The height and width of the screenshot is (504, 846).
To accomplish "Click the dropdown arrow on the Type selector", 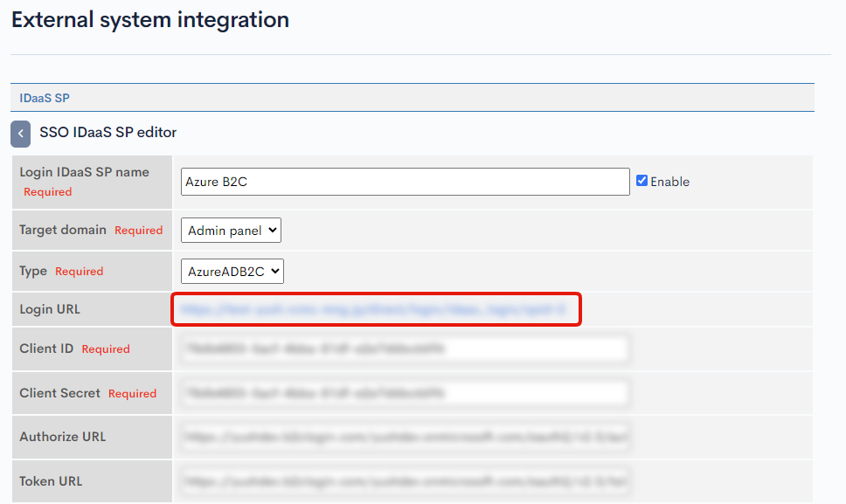I will pyautogui.click(x=274, y=271).
